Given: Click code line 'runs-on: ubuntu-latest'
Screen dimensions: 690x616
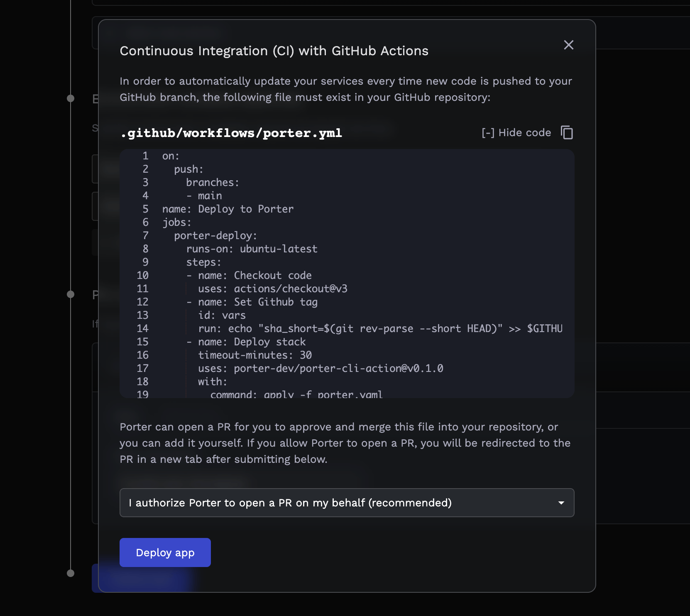Looking at the screenshot, I should [252, 249].
